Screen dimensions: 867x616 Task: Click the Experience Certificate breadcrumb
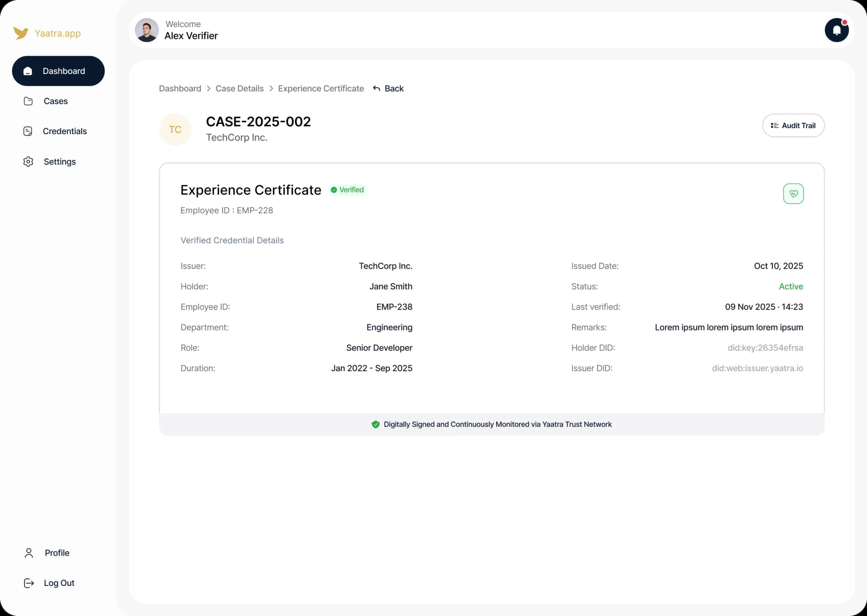[321, 88]
